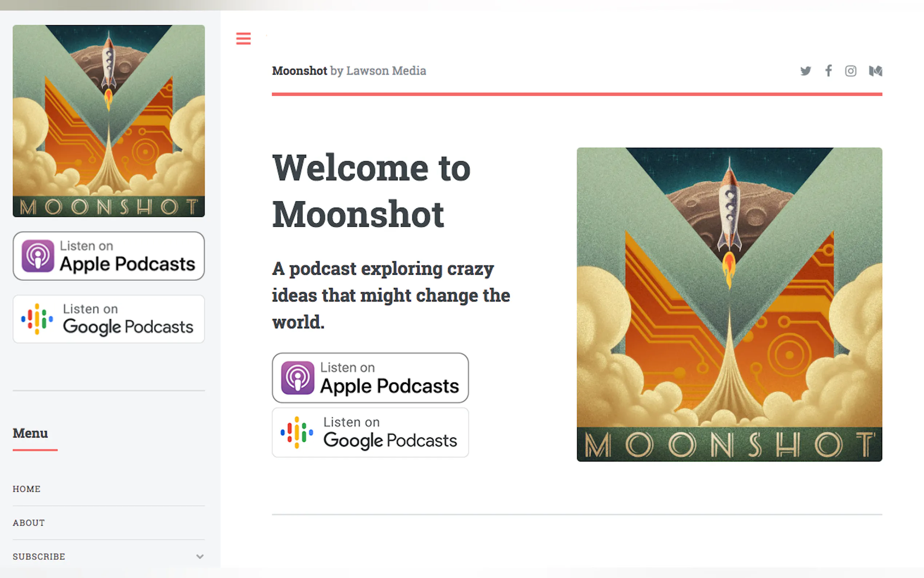Click the sidebar Apple Podcasts badge
The width and height of the screenshot is (924, 578).
[x=108, y=256]
